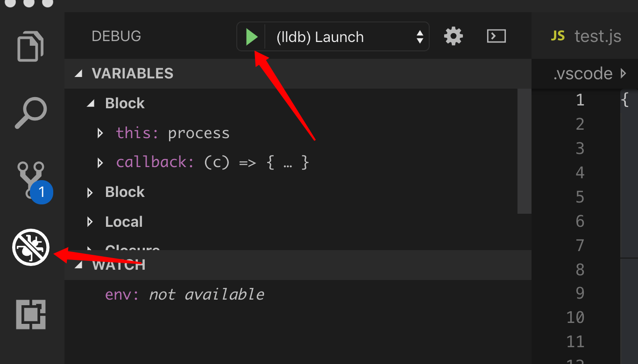Open the Extensions view icon
Viewport: 638px width, 364px height.
coord(31,315)
